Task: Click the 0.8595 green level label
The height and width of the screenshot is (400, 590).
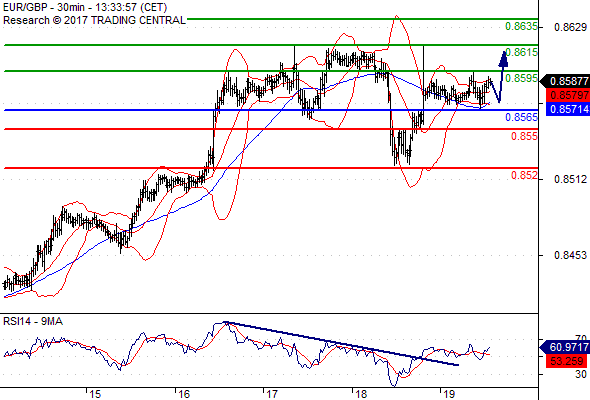Action: pyautogui.click(x=521, y=78)
